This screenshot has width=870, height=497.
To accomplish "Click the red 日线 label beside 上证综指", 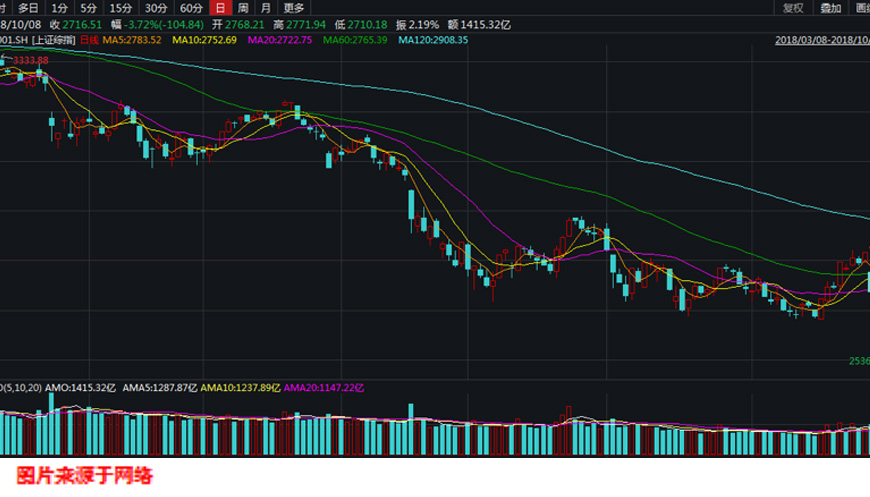I will (x=89, y=40).
